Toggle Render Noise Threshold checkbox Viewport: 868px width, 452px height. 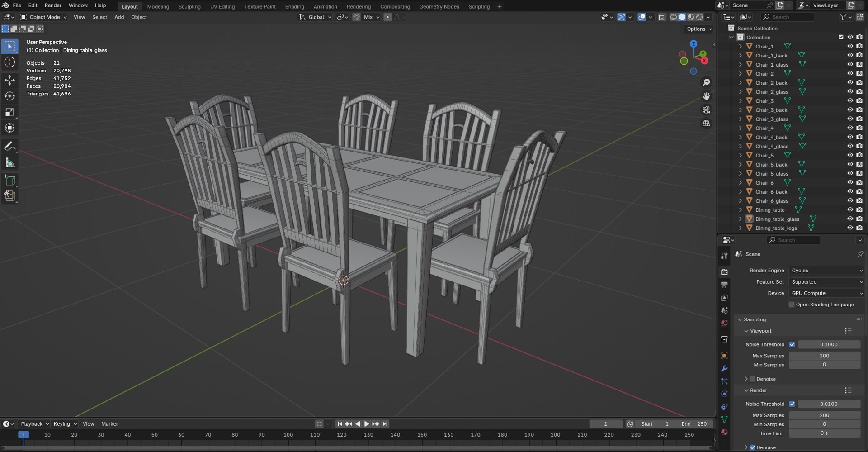tap(792, 404)
